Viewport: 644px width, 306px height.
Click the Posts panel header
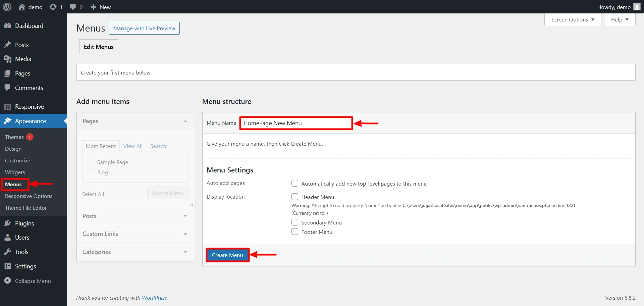(x=135, y=216)
